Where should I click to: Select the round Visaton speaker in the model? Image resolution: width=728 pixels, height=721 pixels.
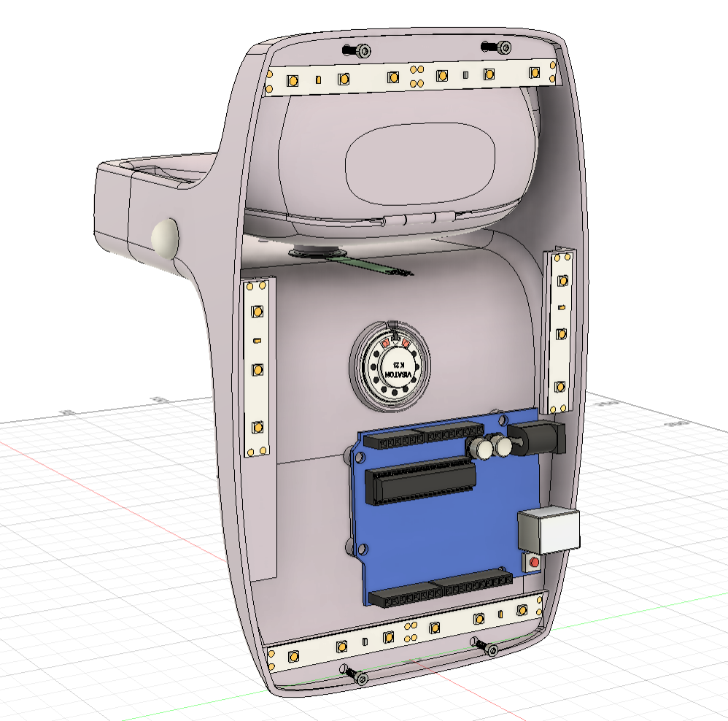(x=390, y=366)
